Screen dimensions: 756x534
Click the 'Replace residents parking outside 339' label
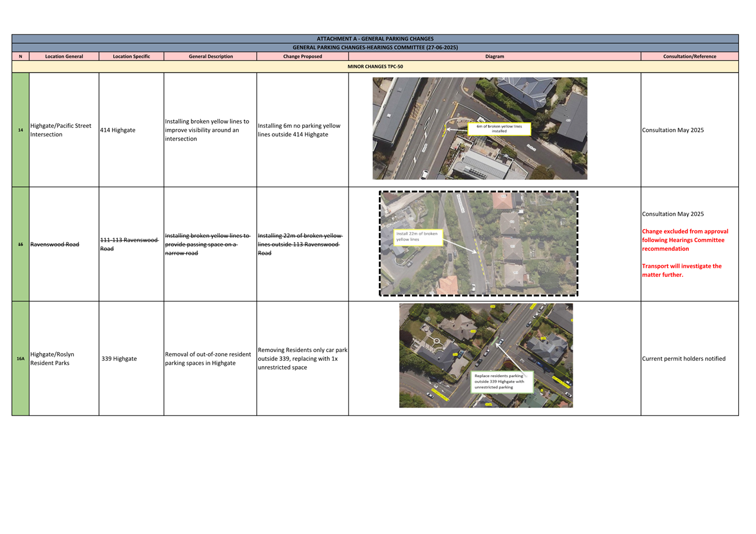(x=501, y=382)
